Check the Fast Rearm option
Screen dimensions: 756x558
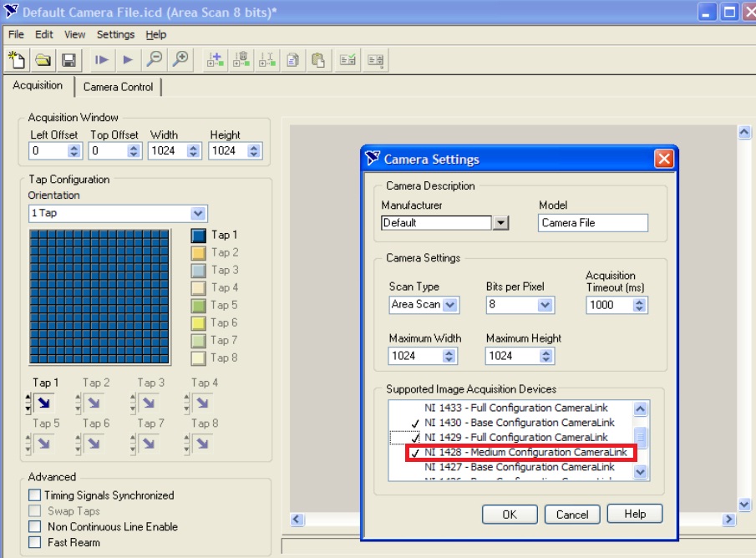click(34, 543)
